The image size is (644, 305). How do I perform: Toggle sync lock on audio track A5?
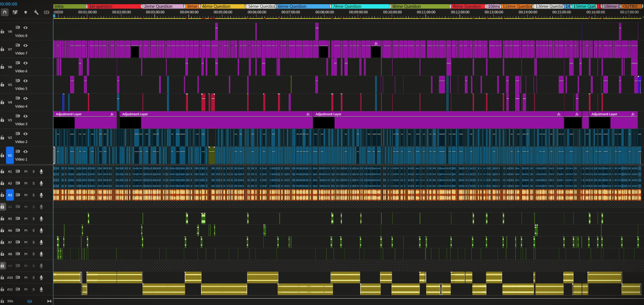18,219
